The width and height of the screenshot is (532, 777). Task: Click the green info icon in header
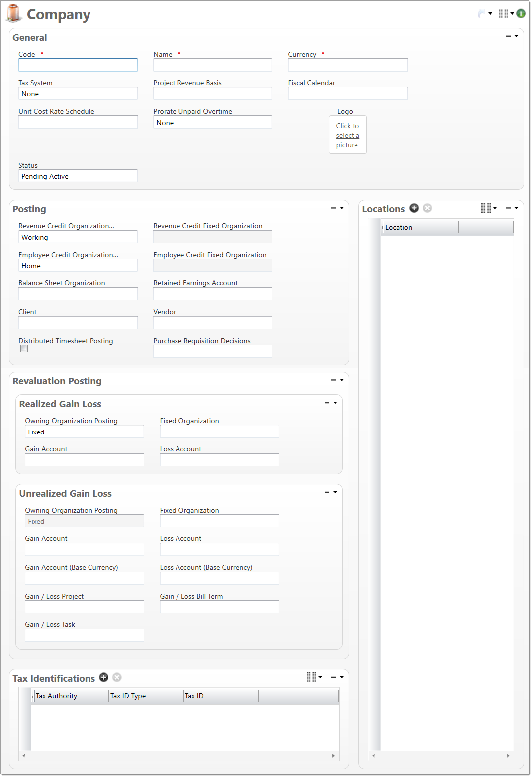pyautogui.click(x=521, y=14)
